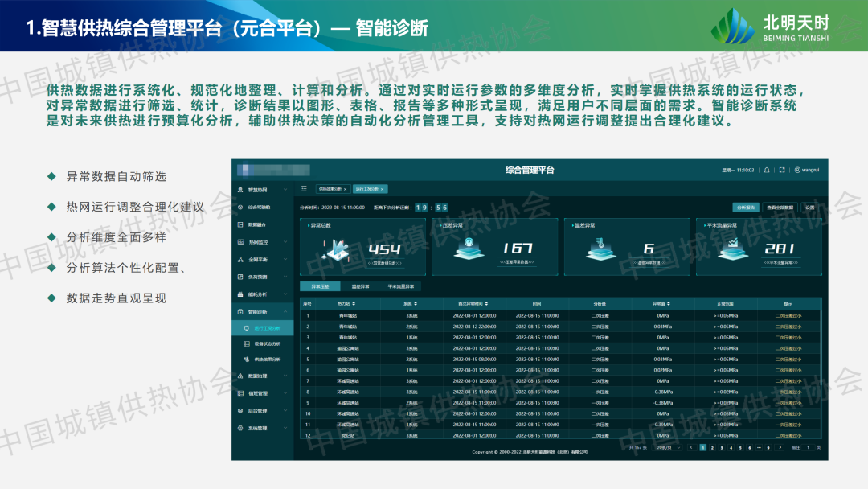This screenshot has width=868, height=489.
Task: Close the 运行工况分析 tab
Action: (x=383, y=189)
